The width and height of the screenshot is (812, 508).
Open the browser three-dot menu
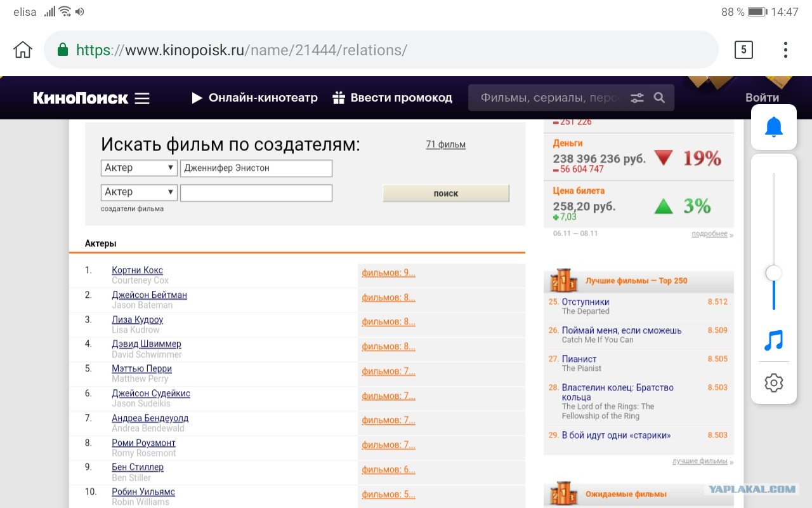pyautogui.click(x=785, y=50)
